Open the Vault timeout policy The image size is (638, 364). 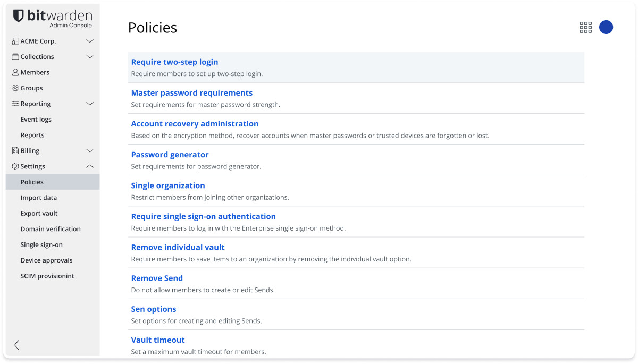158,340
